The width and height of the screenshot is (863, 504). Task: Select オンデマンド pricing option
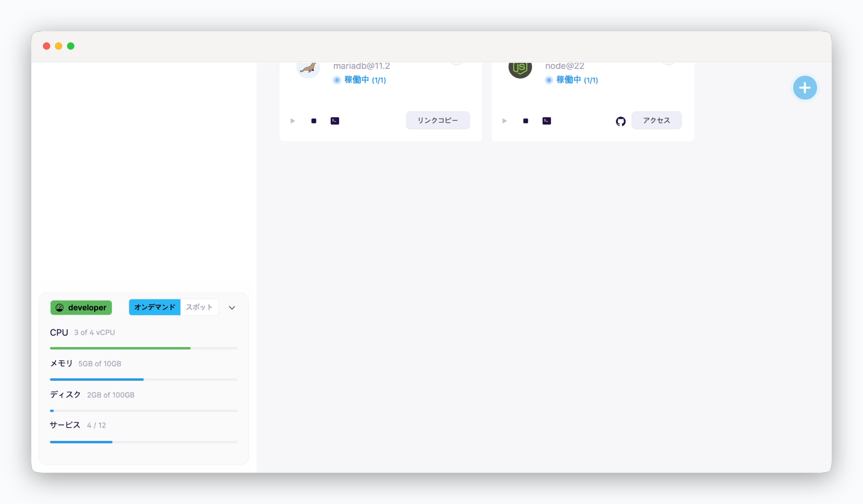click(155, 307)
